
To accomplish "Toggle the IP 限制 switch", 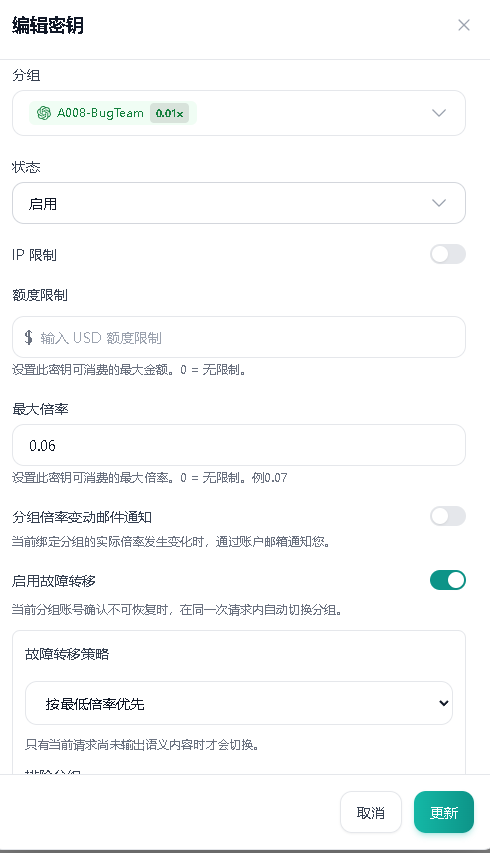I will tap(448, 254).
